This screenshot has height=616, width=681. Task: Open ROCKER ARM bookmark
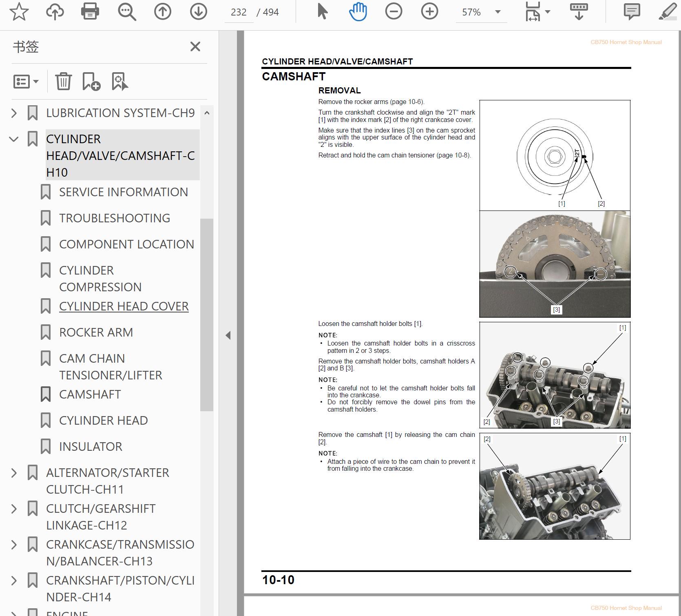[x=96, y=332]
